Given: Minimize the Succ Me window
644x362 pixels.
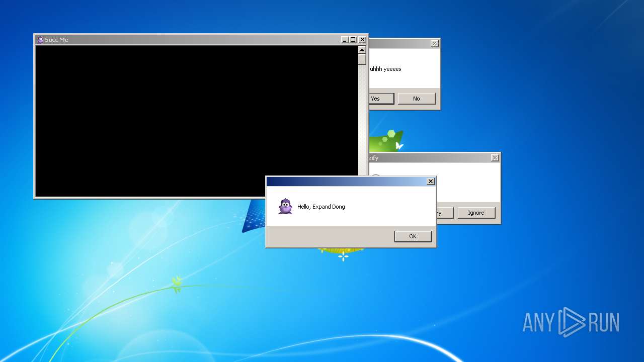Looking at the screenshot, I should pos(345,40).
